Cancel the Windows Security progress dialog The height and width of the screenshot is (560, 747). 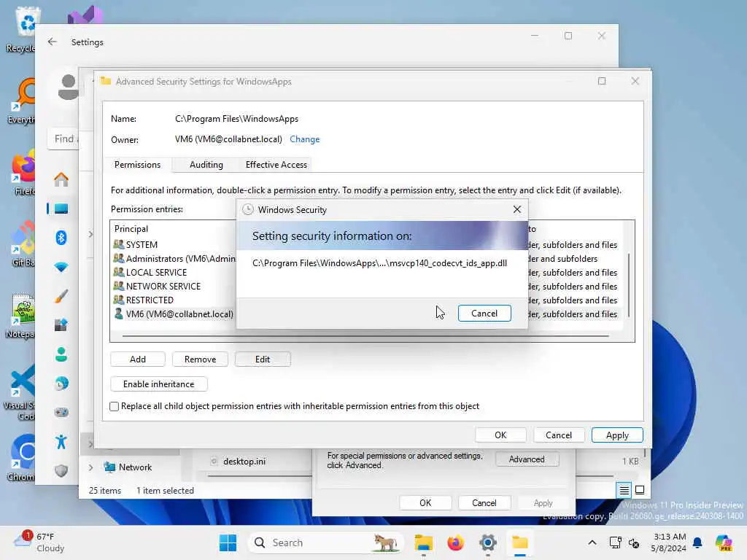pyautogui.click(x=484, y=314)
